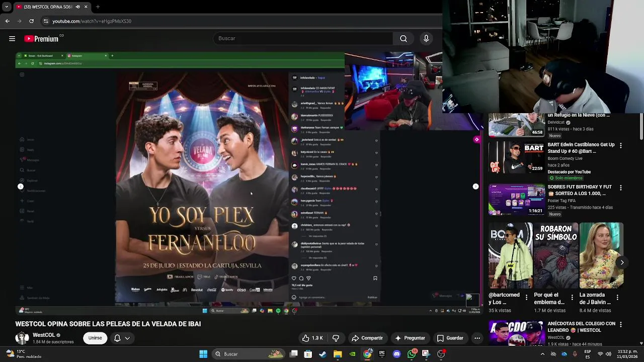
Task: Open File Explorer from the taskbar
Action: click(x=338, y=354)
